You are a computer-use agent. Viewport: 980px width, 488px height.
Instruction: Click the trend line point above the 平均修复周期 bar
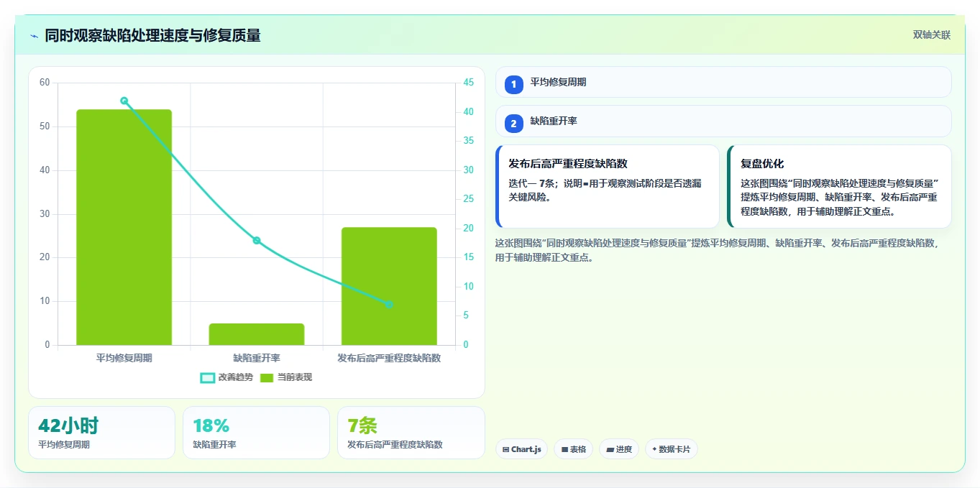pos(124,101)
